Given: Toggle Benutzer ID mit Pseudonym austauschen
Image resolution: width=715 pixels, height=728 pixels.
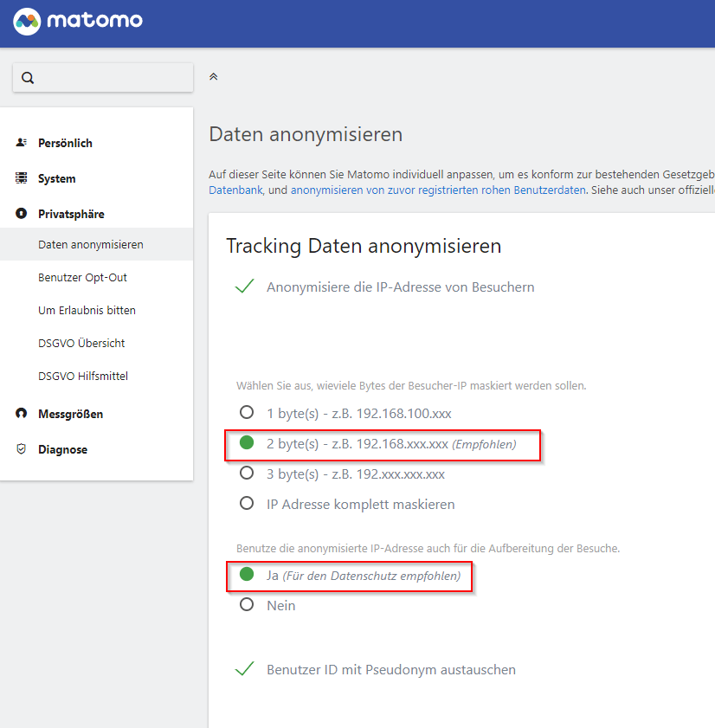Looking at the screenshot, I should 245,669.
